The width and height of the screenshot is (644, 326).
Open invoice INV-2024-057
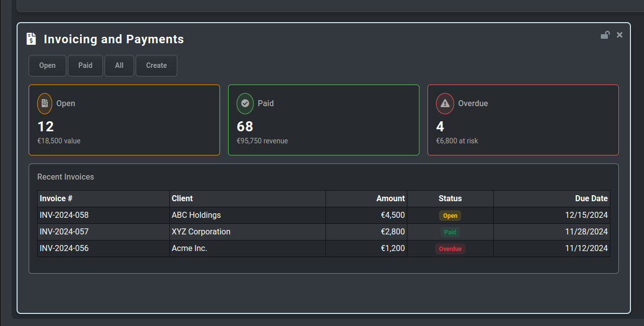pos(64,232)
